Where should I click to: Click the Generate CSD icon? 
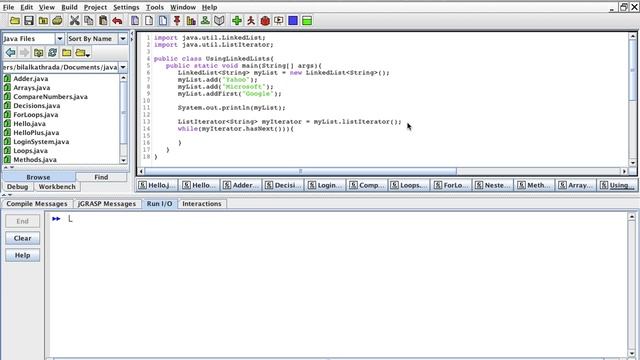tap(135, 21)
